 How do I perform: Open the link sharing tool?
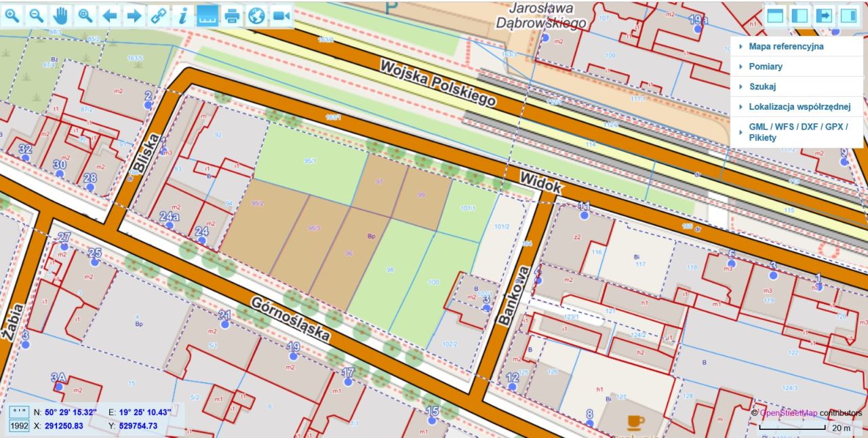157,15
